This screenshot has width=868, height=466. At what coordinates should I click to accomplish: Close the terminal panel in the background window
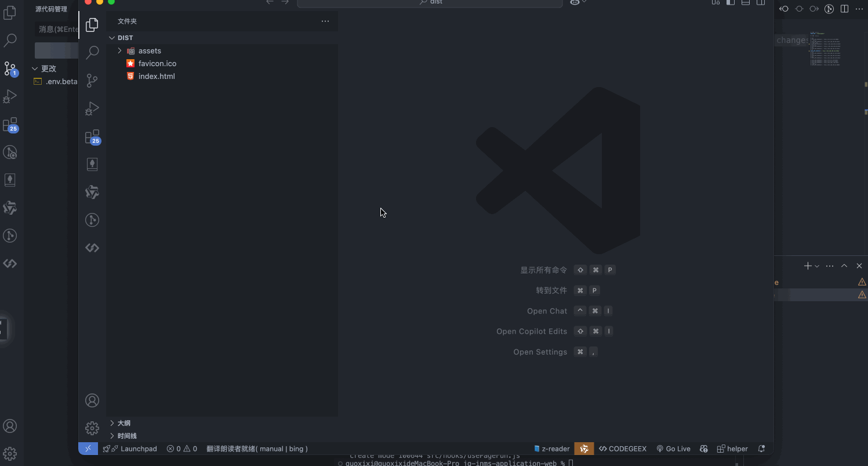[859, 266]
